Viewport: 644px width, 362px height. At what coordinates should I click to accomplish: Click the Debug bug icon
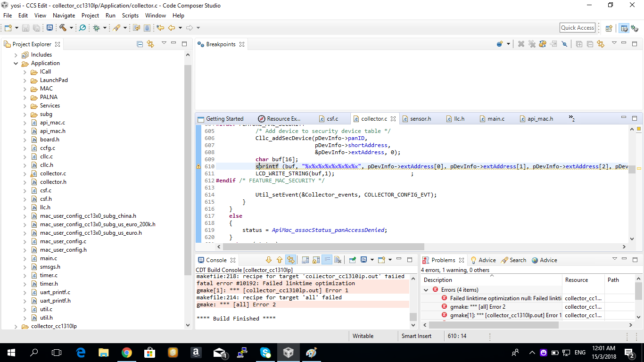96,28
